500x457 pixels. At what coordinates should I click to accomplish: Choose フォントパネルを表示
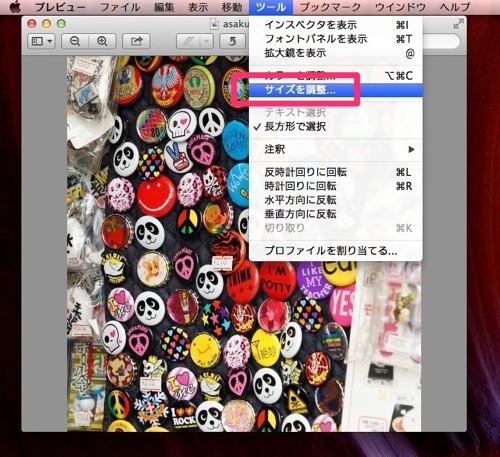click(336, 39)
